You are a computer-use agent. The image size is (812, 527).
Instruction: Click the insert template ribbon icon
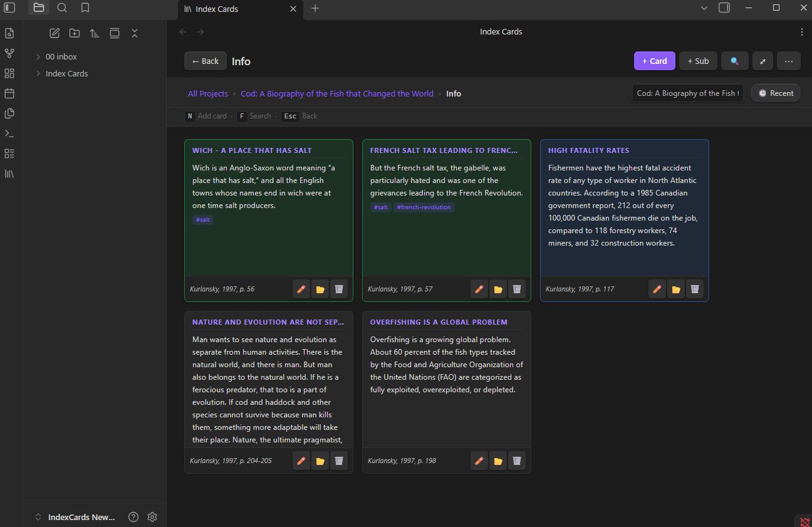tap(9, 113)
